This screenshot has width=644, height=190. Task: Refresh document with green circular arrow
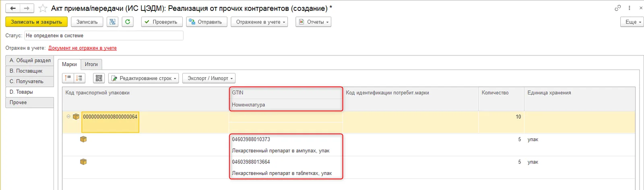128,22
